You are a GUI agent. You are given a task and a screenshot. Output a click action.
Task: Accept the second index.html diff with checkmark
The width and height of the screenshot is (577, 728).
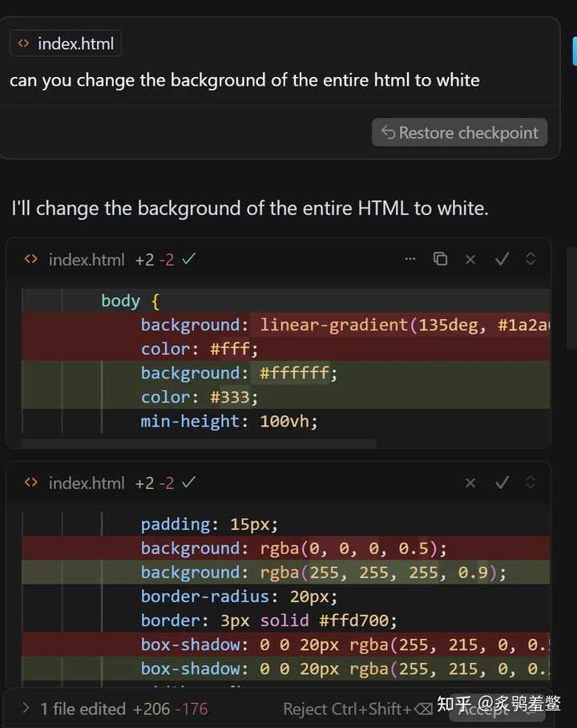pos(502,483)
